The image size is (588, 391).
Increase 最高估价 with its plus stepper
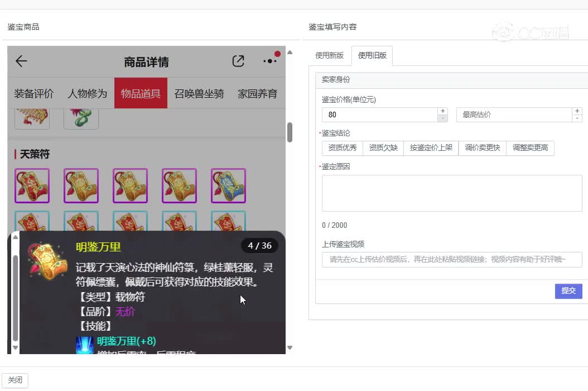(577, 111)
